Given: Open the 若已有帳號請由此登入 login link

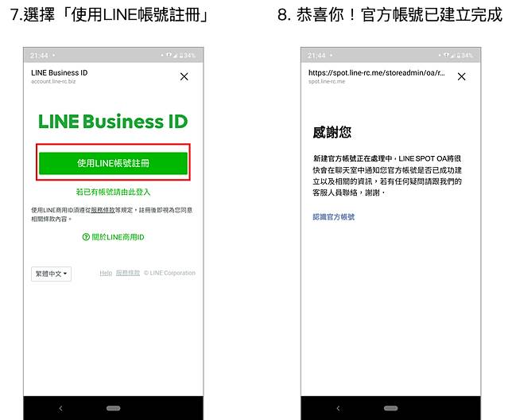Looking at the screenshot, I should tap(113, 192).
